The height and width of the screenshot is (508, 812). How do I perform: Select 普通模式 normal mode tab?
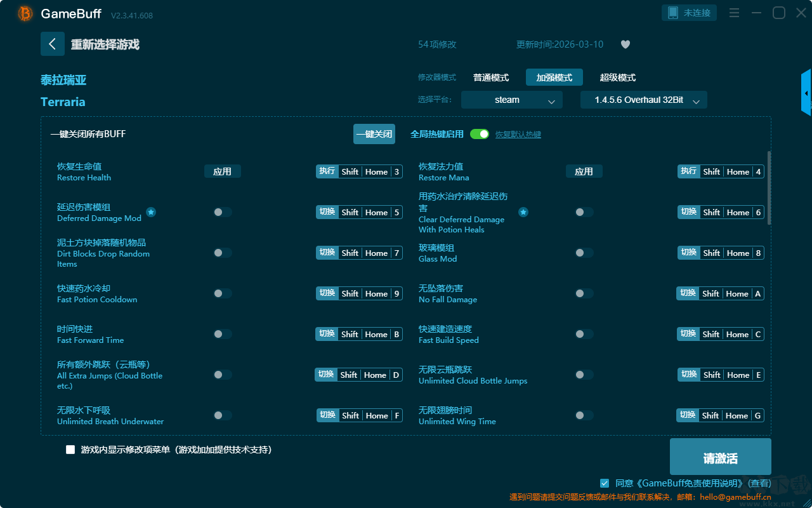click(x=491, y=77)
